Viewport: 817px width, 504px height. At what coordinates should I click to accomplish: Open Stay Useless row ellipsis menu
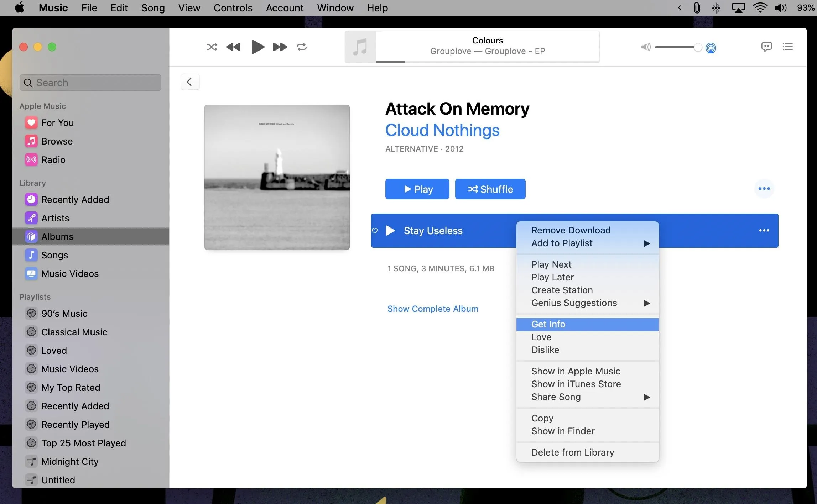click(x=764, y=231)
